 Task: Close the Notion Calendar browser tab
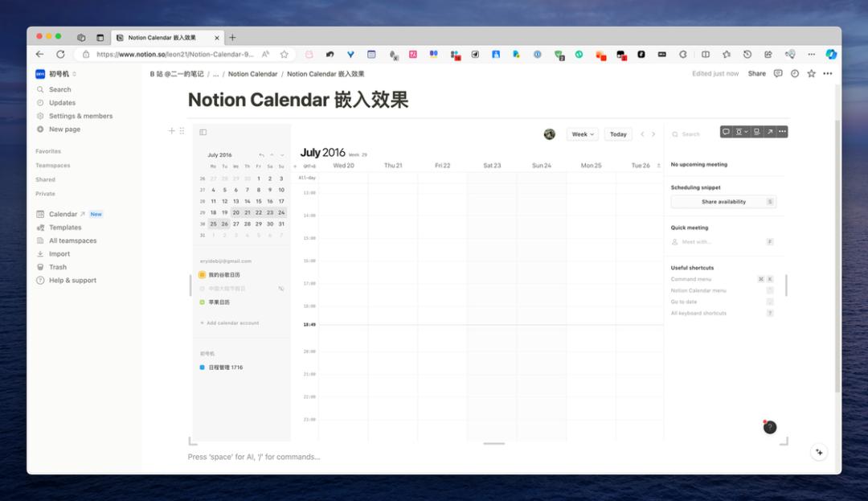[x=216, y=38]
